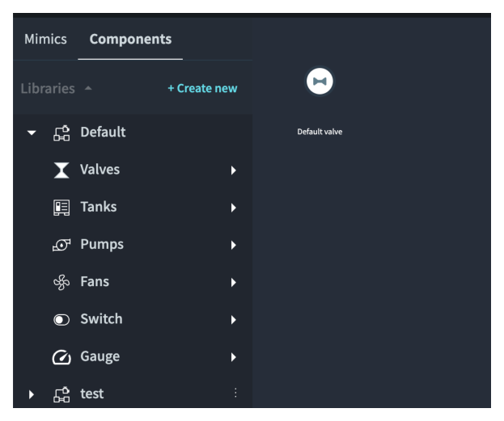504x421 pixels.
Task: Select the test library label
Action: click(x=92, y=394)
